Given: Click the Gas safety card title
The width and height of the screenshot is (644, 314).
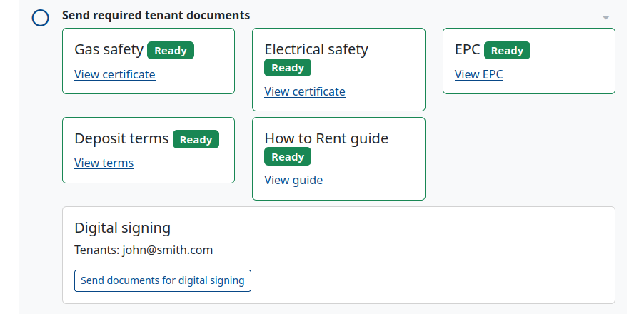Looking at the screenshot, I should coord(109,49).
